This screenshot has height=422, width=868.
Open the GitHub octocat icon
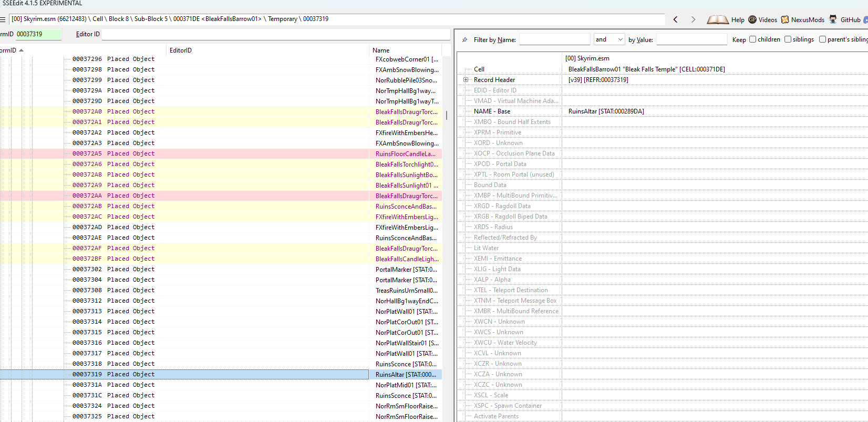[x=833, y=19]
